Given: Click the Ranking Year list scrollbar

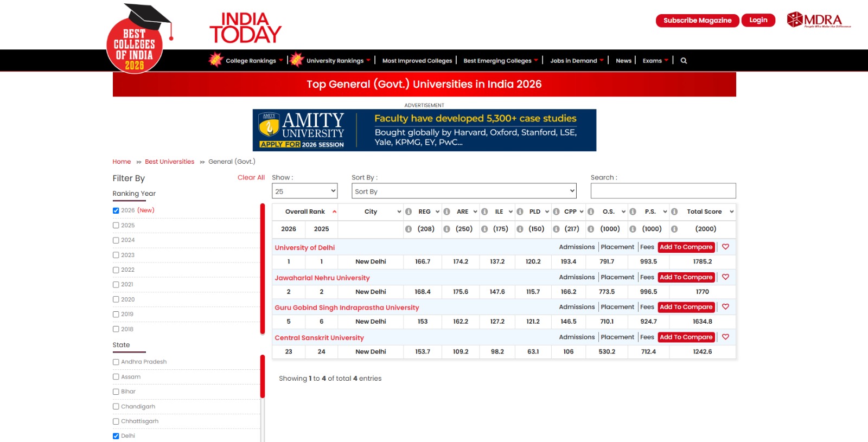Looking at the screenshot, I should click(263, 269).
